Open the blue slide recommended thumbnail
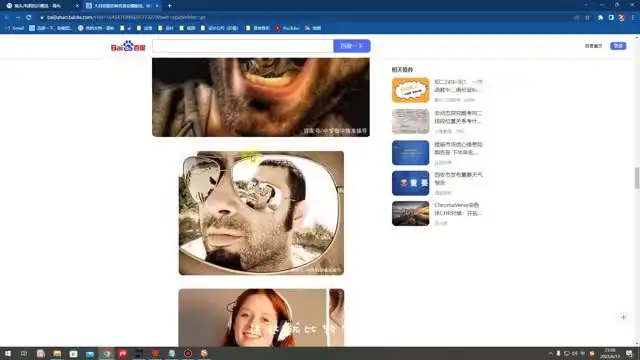The width and height of the screenshot is (640, 360). coord(410,153)
